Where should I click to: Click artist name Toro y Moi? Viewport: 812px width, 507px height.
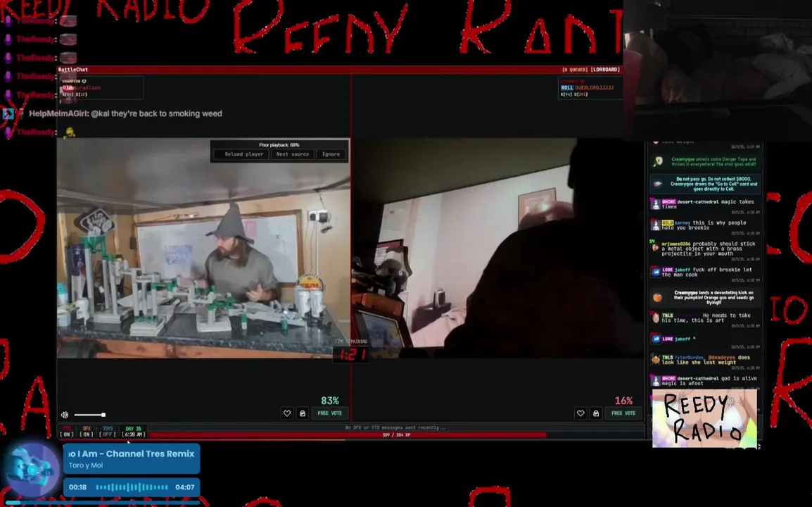tap(86, 465)
